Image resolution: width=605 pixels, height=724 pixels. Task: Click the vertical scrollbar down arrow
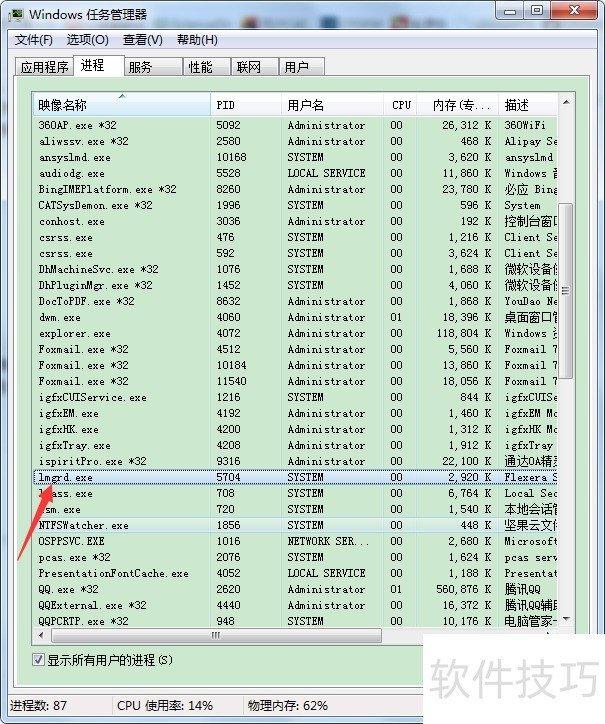(566, 619)
